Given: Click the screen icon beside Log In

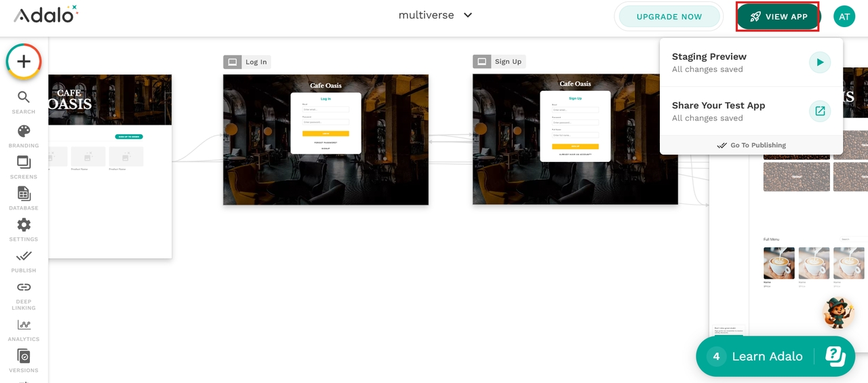Looking at the screenshot, I should pos(233,62).
